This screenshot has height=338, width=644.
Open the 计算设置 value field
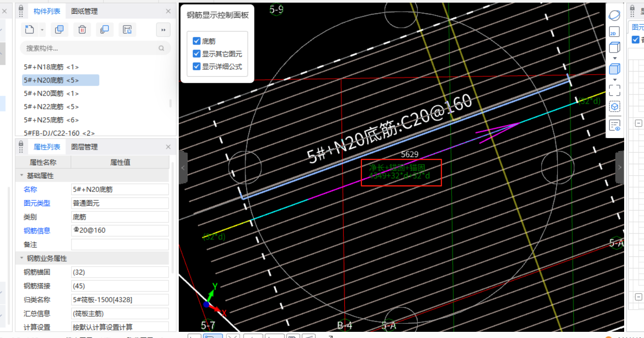[x=120, y=327]
